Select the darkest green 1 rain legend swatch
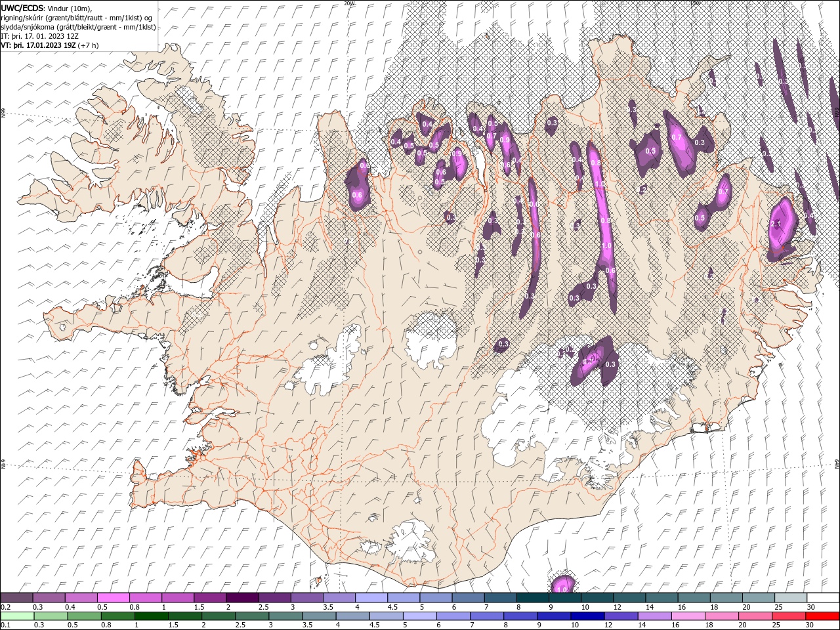The width and height of the screenshot is (840, 630). (152, 616)
